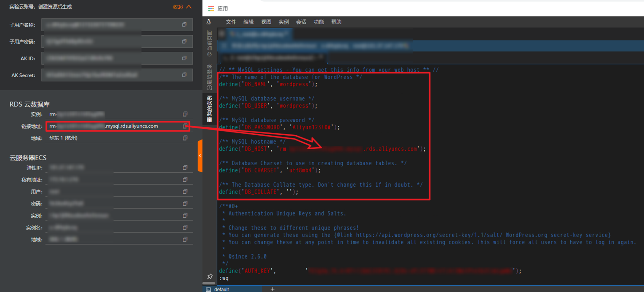
Task: Open the 应用 apps grid icon
Action: coord(211,9)
